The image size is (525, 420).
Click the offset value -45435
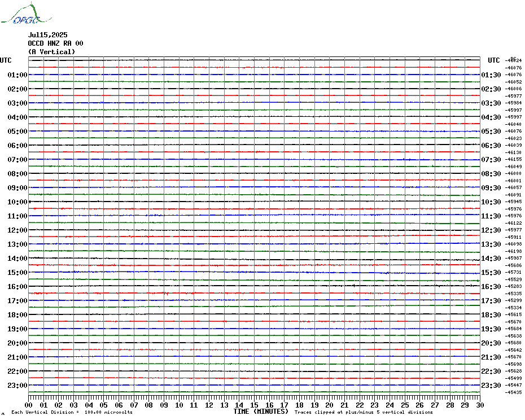[x=513, y=392]
